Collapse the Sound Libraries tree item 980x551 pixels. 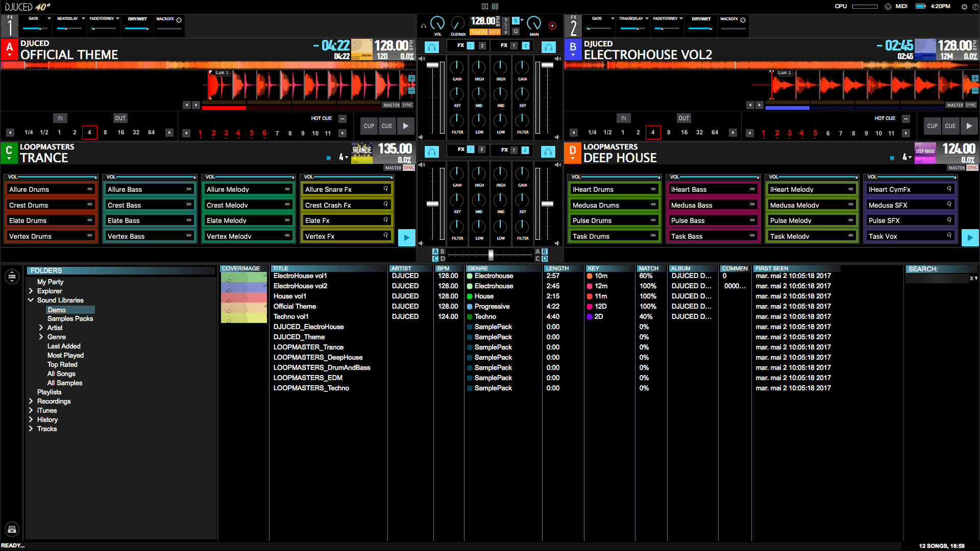point(31,300)
